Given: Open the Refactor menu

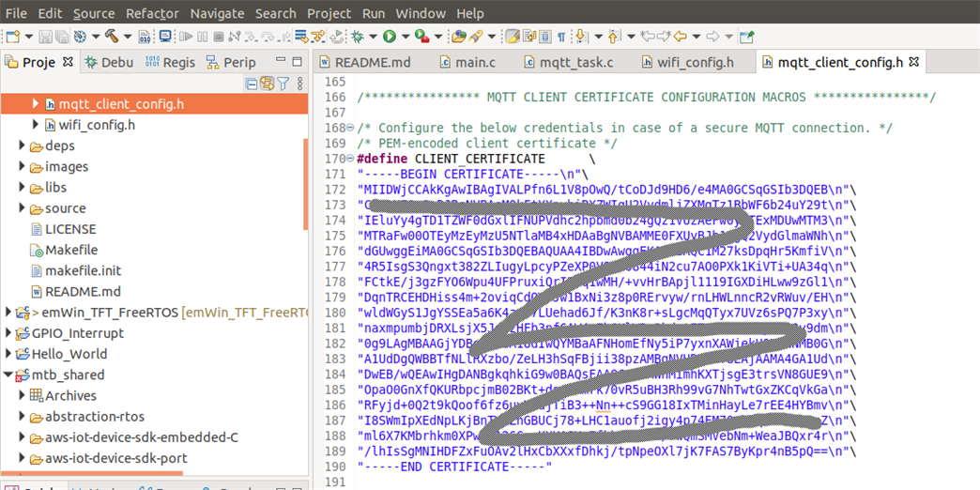Looking at the screenshot, I should click(x=152, y=13).
